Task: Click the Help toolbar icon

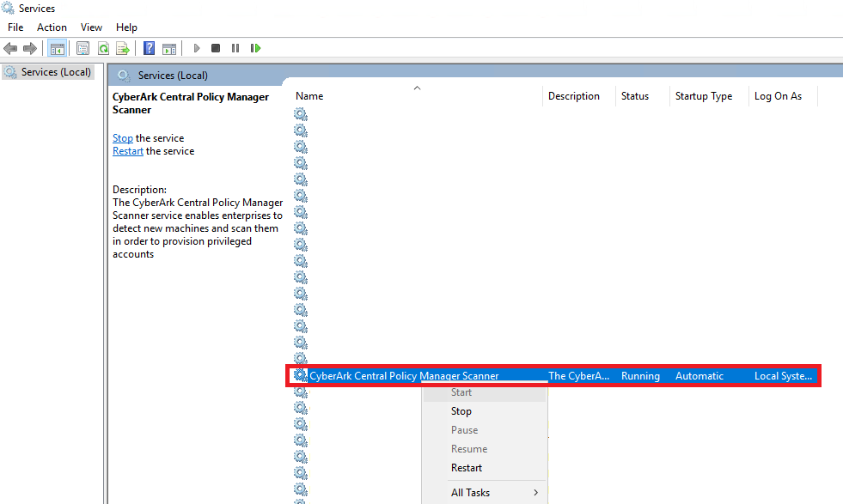Action: pyautogui.click(x=148, y=47)
